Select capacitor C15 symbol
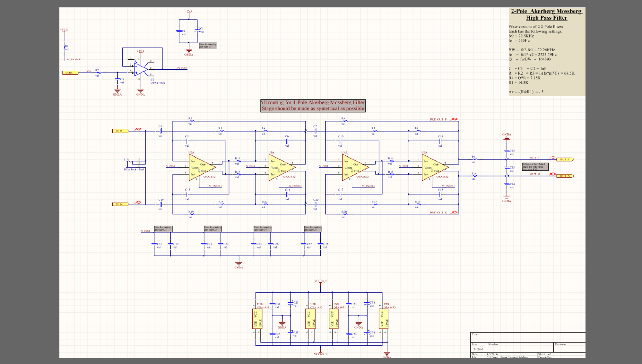Viewport: 642px width, 364px height. pos(187,194)
